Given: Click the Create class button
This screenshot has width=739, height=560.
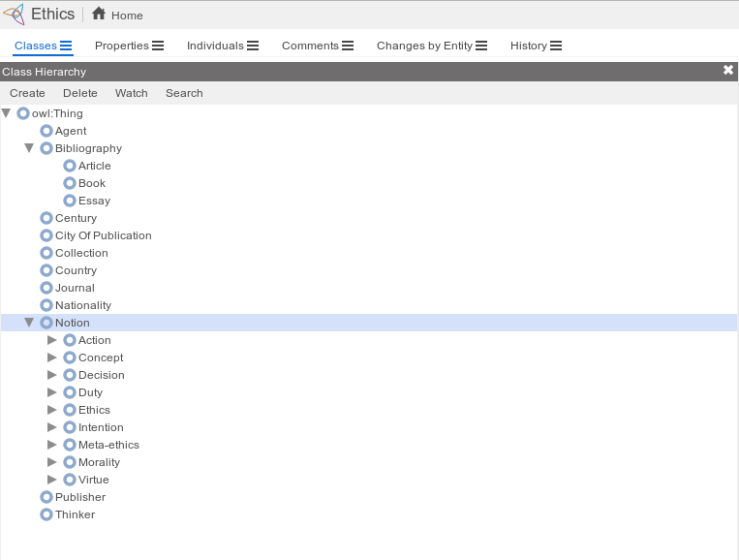Looking at the screenshot, I should 27,93.
